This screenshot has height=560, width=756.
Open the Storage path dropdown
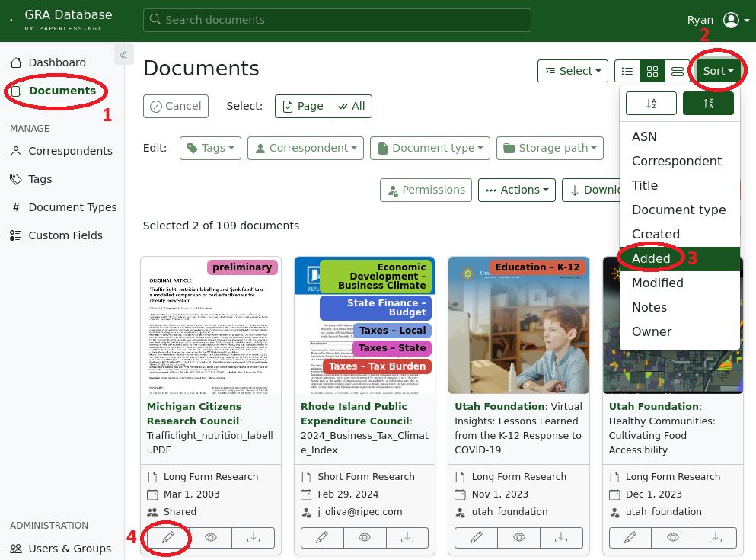(550, 148)
